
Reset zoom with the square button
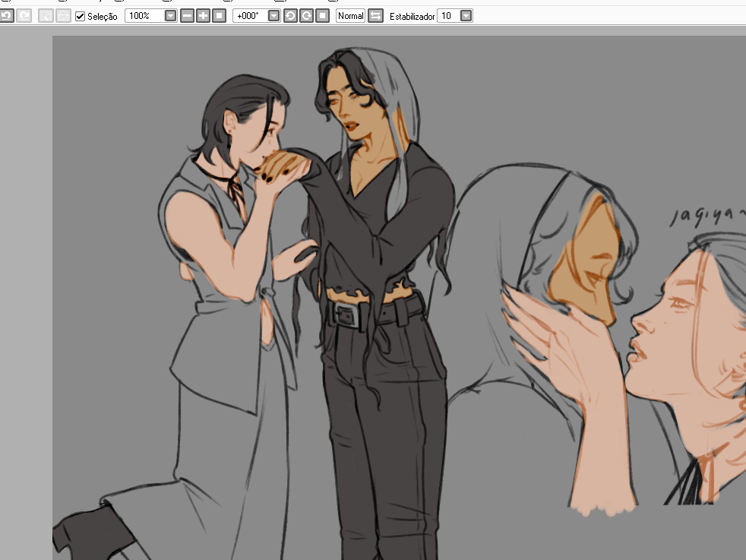click(x=219, y=16)
